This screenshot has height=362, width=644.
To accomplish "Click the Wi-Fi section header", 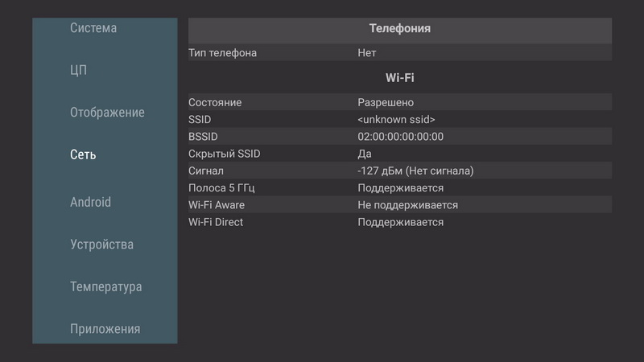I will pos(400,78).
